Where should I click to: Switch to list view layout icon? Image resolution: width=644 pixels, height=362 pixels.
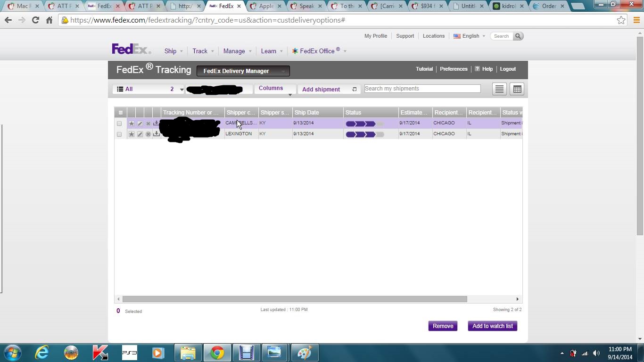[499, 89]
